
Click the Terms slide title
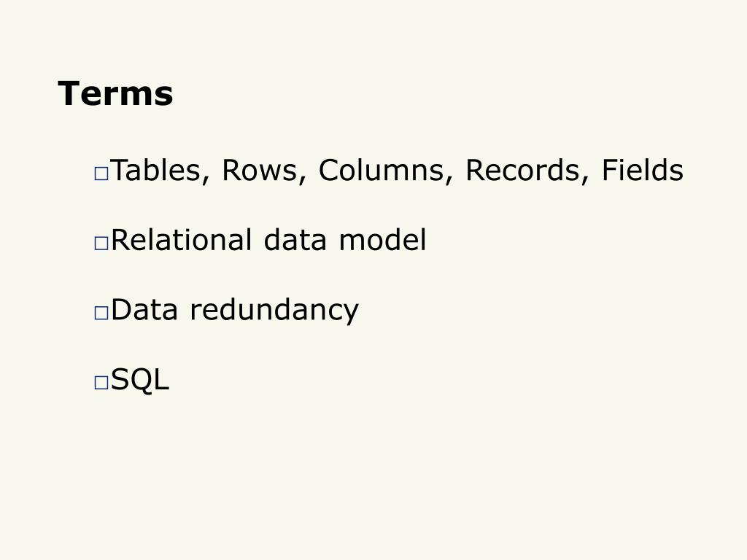click(115, 93)
